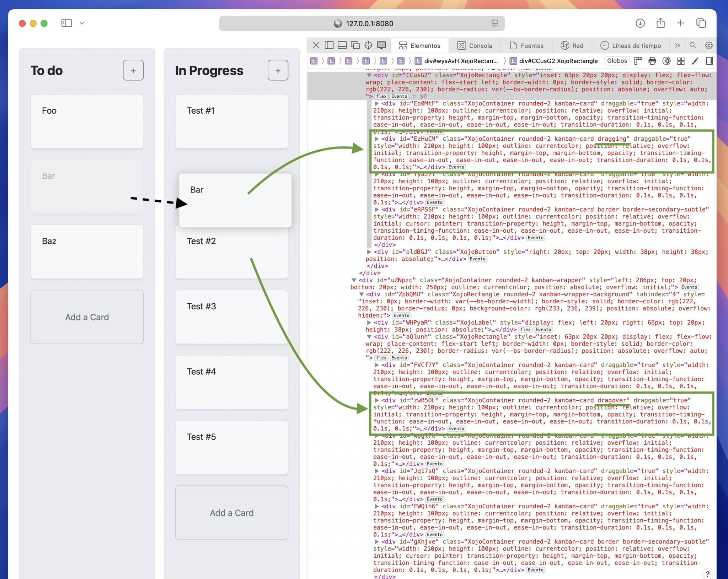Switch to the Elementos tab

click(419, 45)
